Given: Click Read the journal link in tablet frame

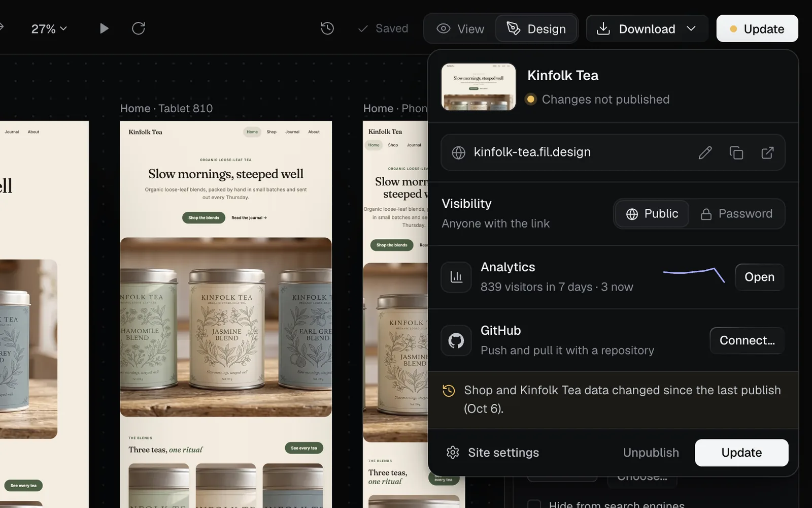Looking at the screenshot, I should tap(249, 218).
